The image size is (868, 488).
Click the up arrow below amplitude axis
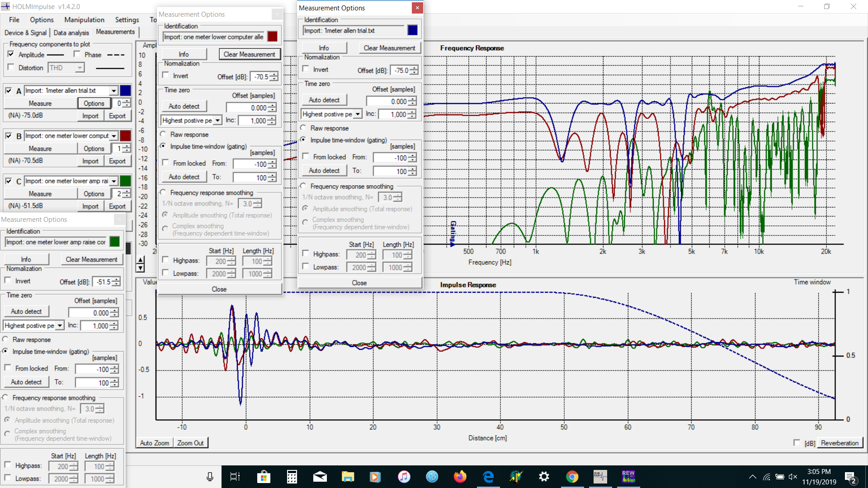pyautogui.click(x=141, y=260)
